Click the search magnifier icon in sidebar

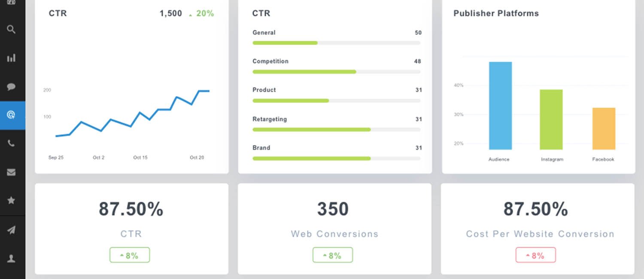click(x=12, y=29)
